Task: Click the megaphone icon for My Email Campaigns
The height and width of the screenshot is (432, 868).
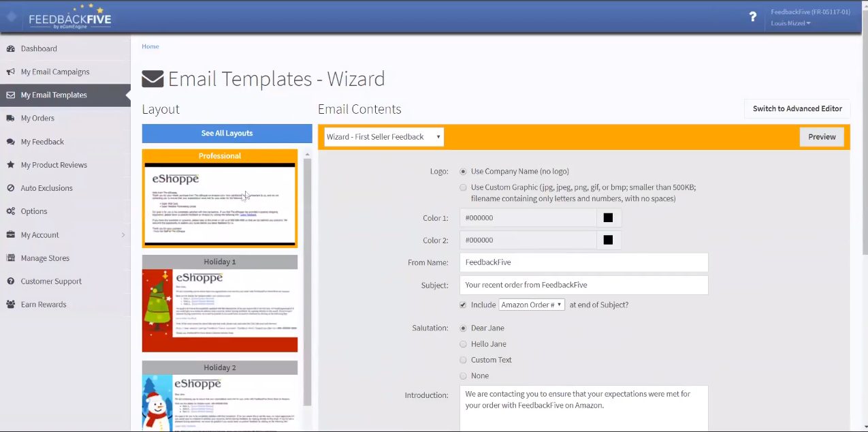Action: click(x=10, y=72)
